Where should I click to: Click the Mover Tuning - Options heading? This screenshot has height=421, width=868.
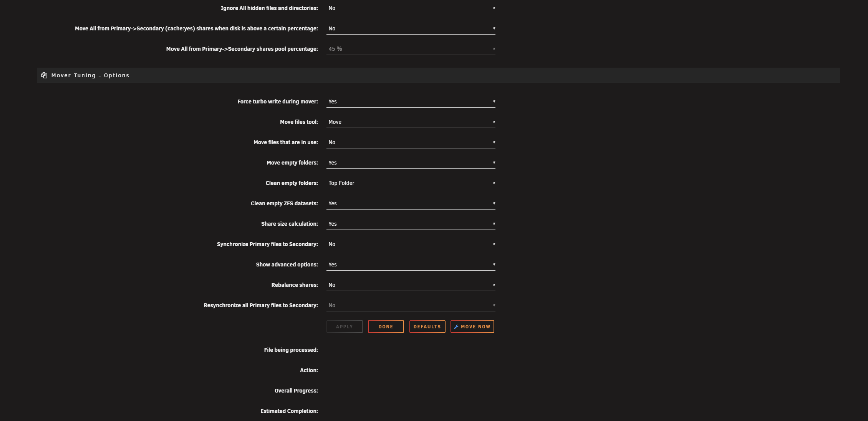click(90, 75)
